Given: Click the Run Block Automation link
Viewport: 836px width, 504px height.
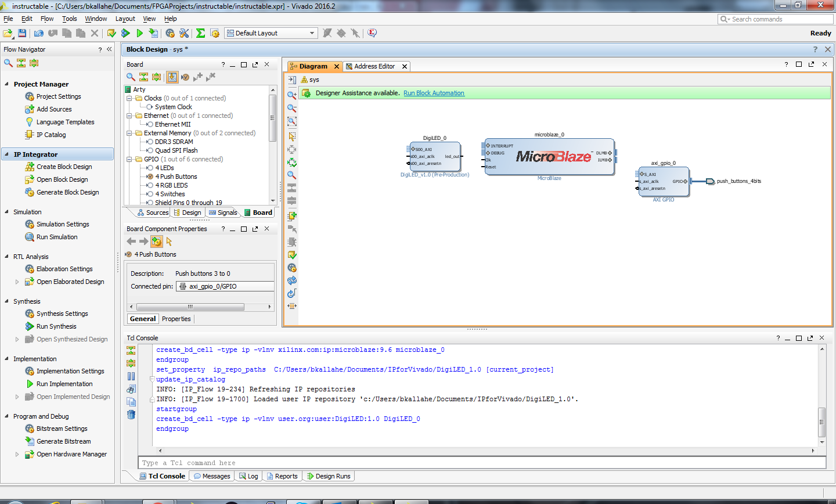Looking at the screenshot, I should (434, 93).
